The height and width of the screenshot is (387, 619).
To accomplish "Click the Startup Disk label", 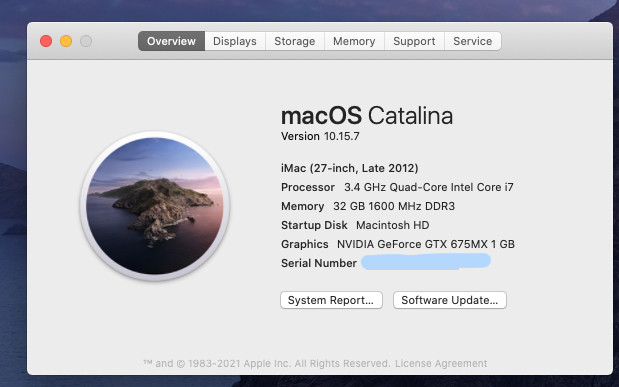I will point(314,225).
